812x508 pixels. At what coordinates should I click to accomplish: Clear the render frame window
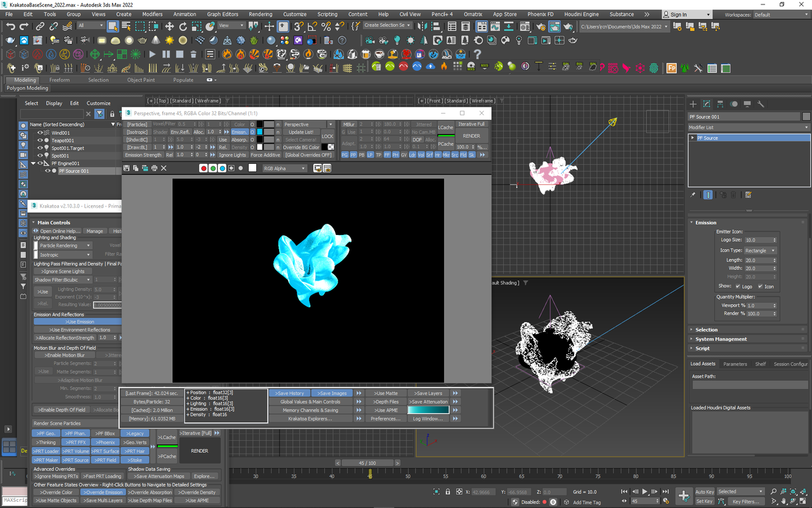[x=164, y=168]
